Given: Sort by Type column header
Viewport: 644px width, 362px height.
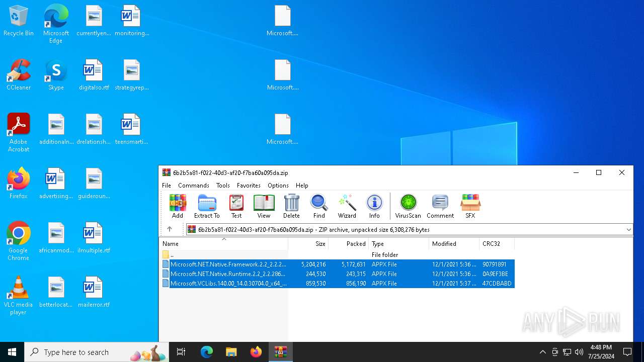Looking at the screenshot, I should pos(399,244).
